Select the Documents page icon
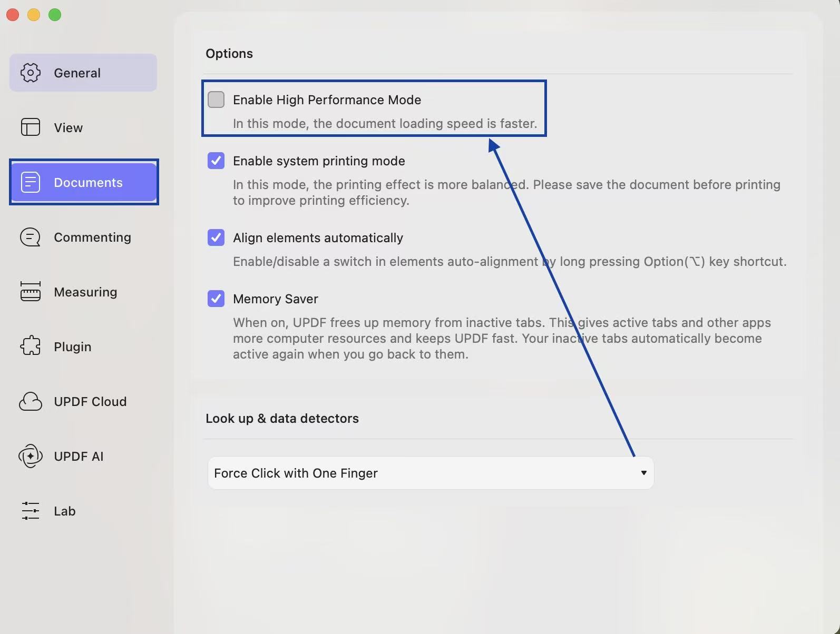 (x=31, y=182)
